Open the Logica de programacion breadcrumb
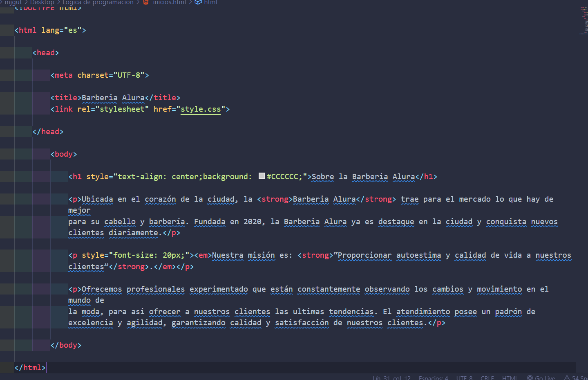The width and height of the screenshot is (588, 380). coord(98,2)
